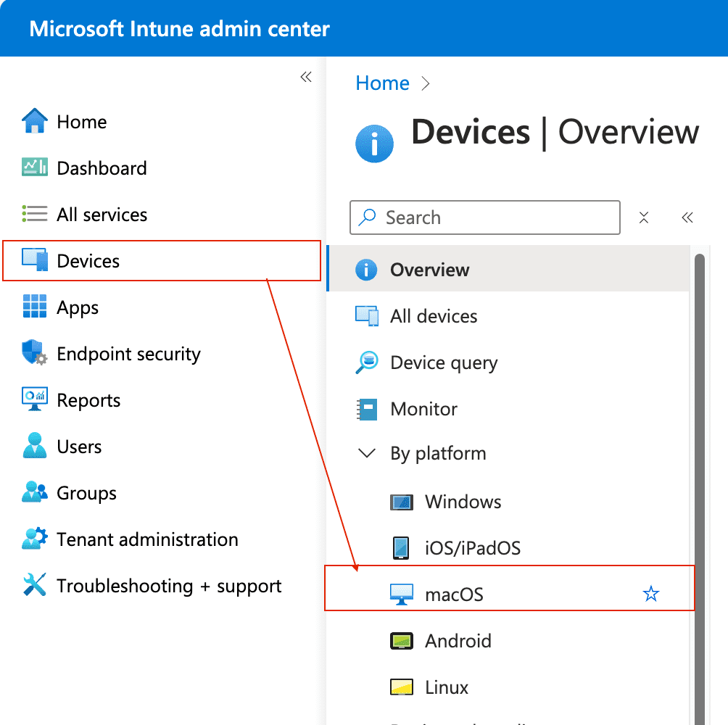This screenshot has width=728, height=725.
Task: Open Windows platform devices
Action: (463, 502)
